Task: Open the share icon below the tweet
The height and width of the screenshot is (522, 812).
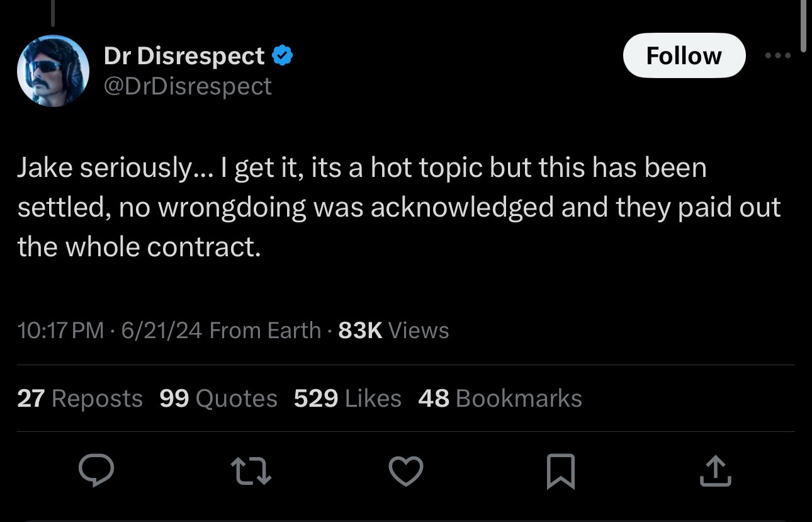Action: (715, 471)
